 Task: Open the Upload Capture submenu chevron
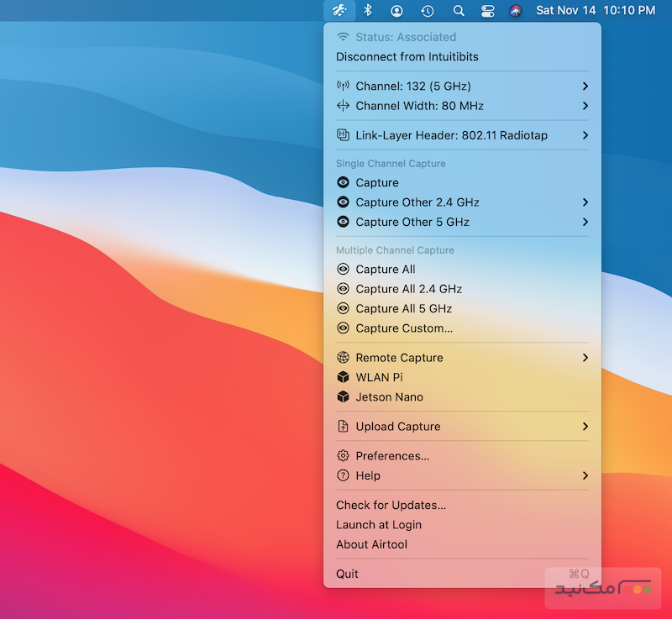pyautogui.click(x=585, y=427)
